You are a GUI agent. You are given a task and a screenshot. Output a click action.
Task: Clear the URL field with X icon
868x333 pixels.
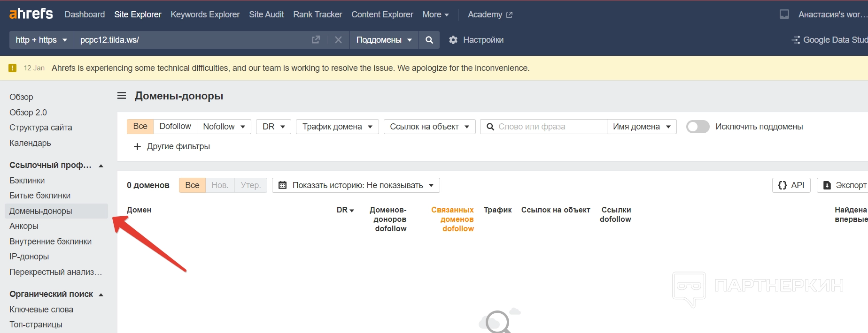338,40
